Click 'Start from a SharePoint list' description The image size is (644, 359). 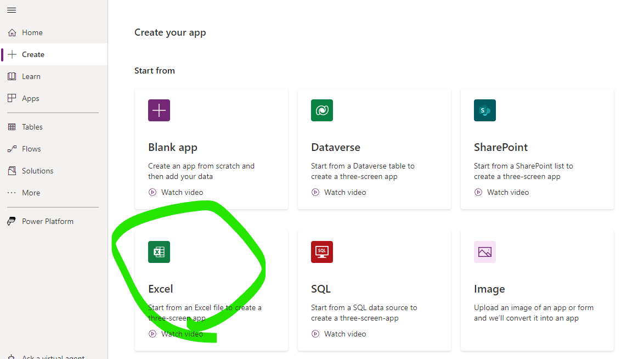pyautogui.click(x=523, y=171)
